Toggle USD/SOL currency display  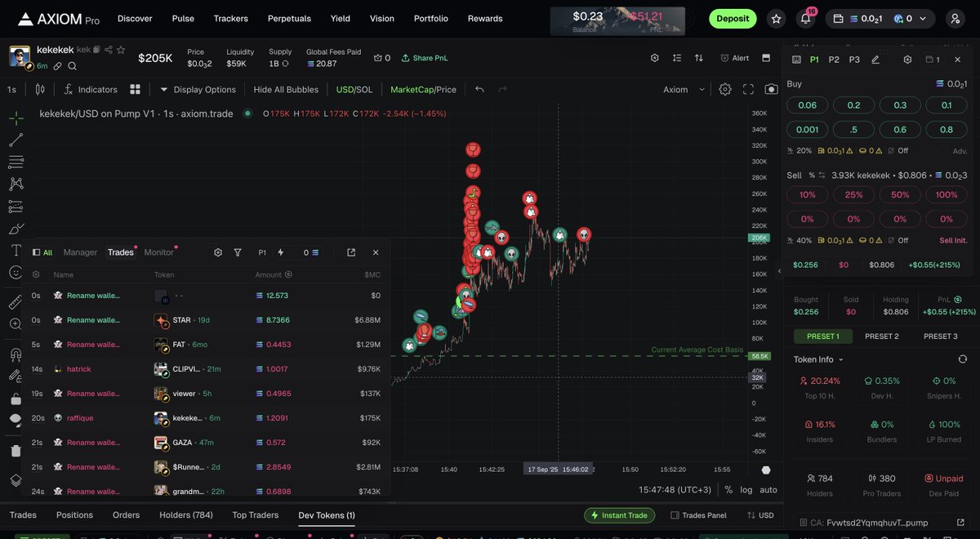pos(354,89)
